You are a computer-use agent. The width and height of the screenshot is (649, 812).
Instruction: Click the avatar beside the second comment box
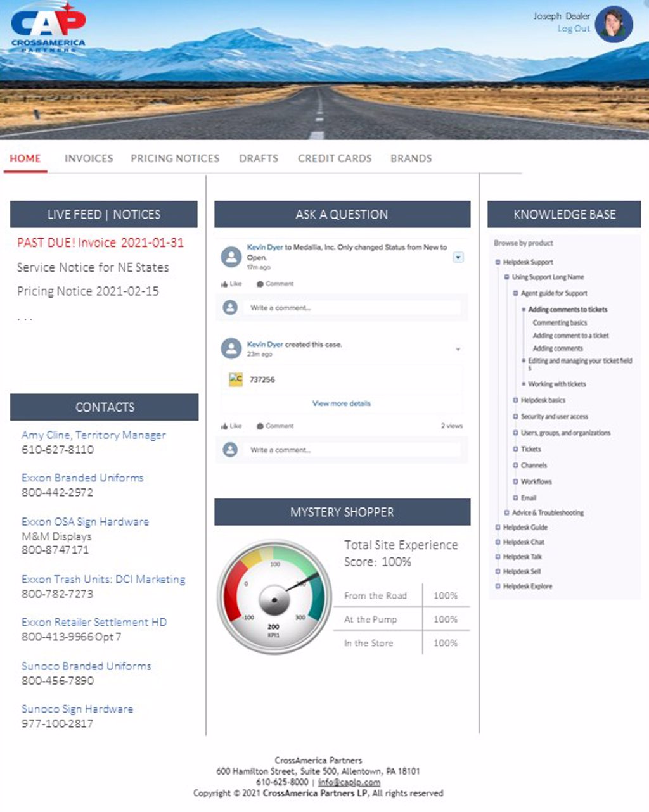point(230,450)
